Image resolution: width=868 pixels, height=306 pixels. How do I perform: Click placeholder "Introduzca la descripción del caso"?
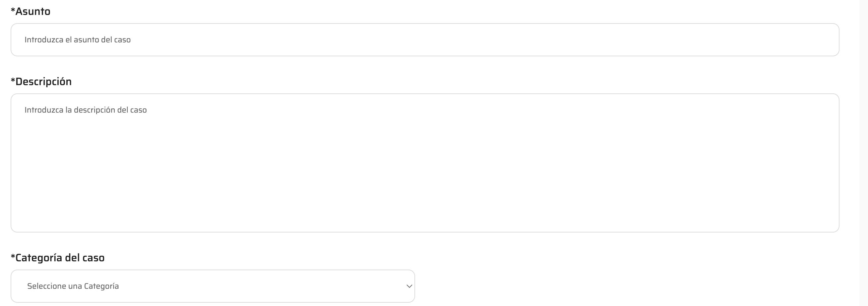86,110
